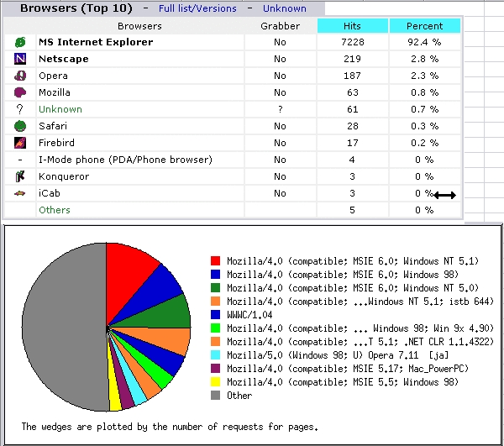
Task: Click the Percent column header
Action: click(x=424, y=26)
